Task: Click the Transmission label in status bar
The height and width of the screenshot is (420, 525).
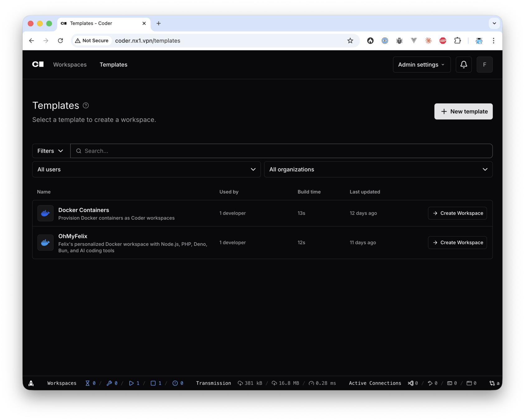Action: pyautogui.click(x=213, y=383)
